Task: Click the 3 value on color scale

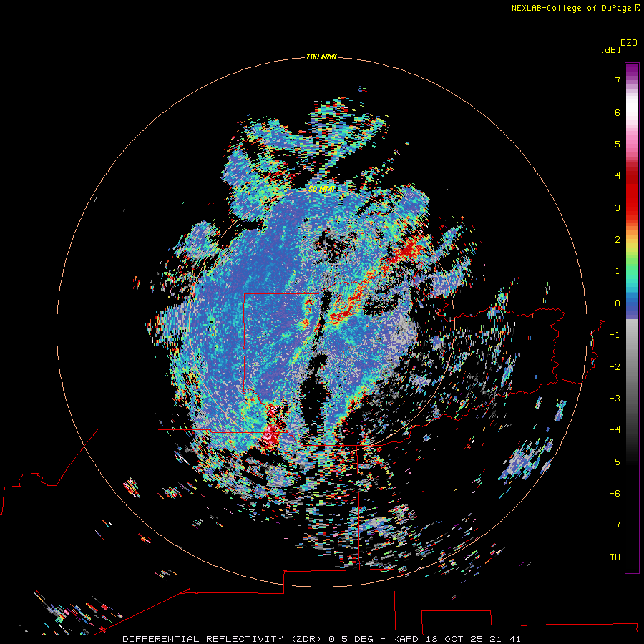Action: pos(618,208)
